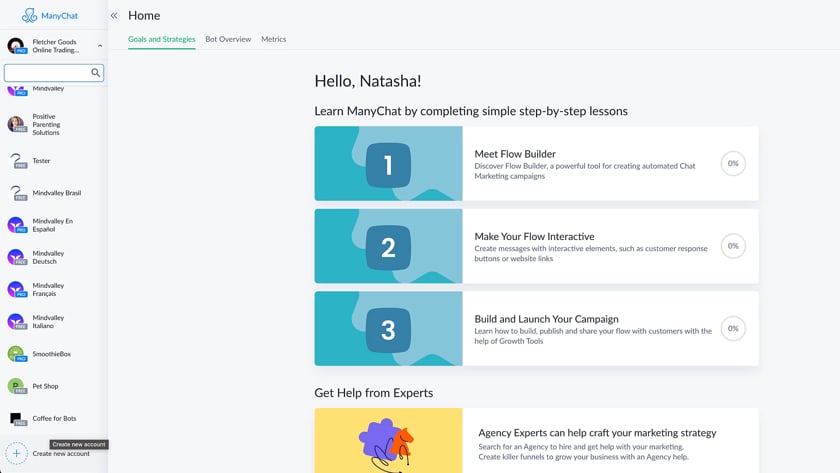Open lesson 2 thumbnail image
The image size is (840, 473).
[x=388, y=246]
